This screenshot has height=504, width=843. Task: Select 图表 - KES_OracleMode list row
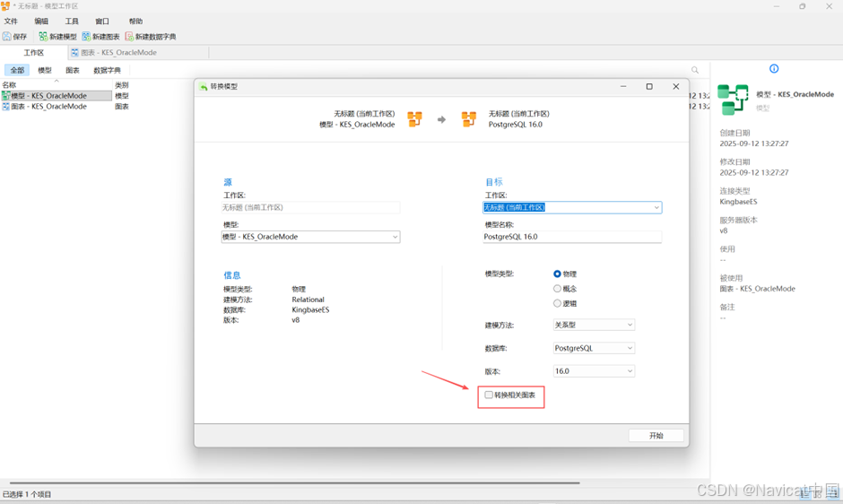56,107
